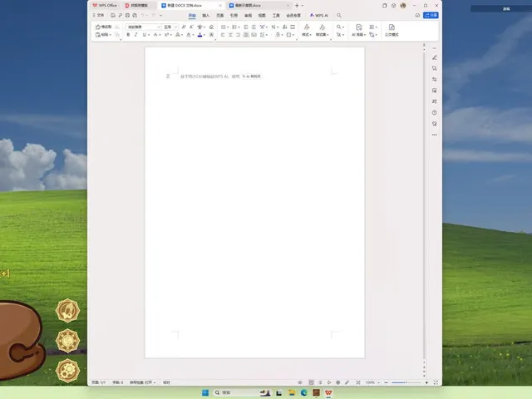This screenshot has width=532, height=399.
Task: Click the ribbon search magnifier icon
Action: (x=339, y=16)
